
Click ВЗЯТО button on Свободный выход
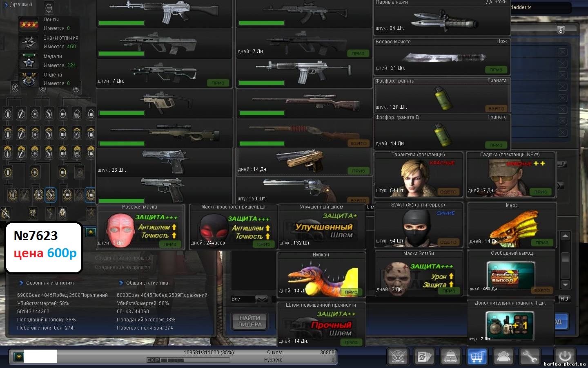542,290
